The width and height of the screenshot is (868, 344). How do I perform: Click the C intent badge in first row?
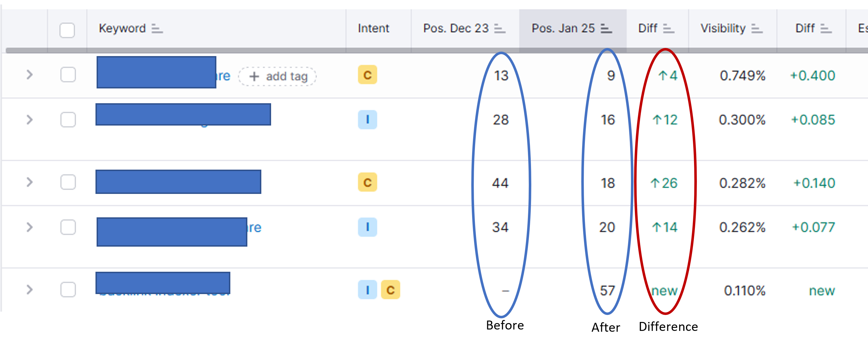(x=367, y=75)
